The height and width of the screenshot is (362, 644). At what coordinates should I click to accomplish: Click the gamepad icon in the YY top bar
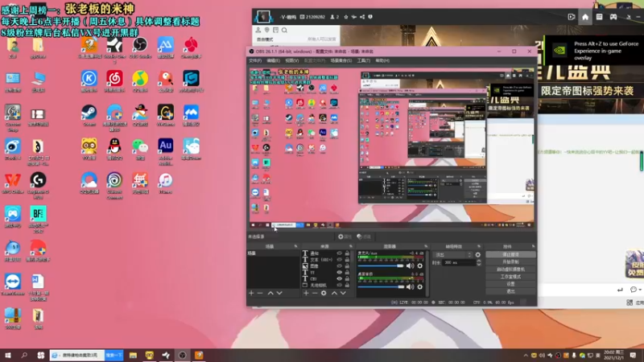tap(613, 17)
